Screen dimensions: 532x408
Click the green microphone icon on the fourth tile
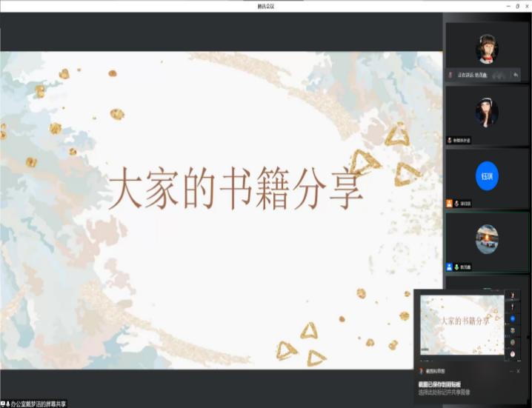point(457,267)
